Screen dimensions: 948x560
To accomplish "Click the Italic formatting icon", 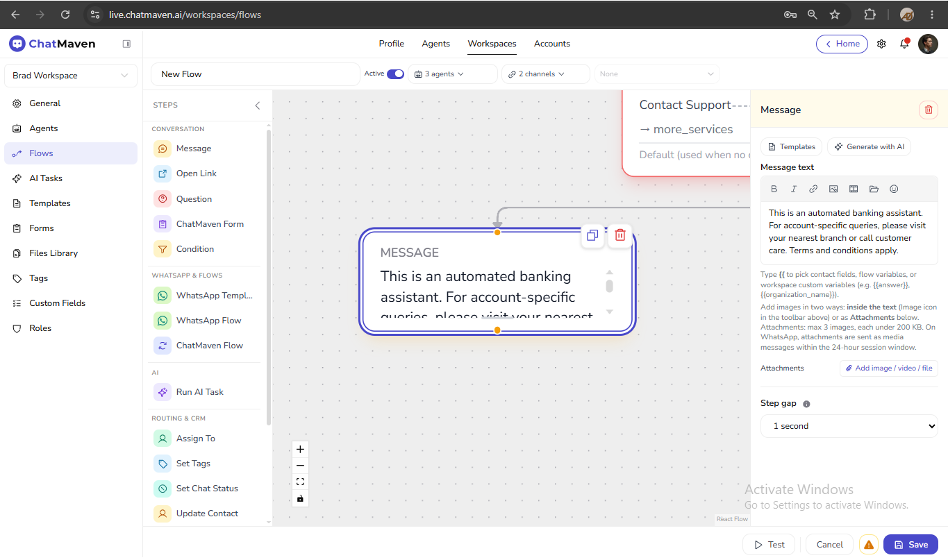I will [x=793, y=189].
